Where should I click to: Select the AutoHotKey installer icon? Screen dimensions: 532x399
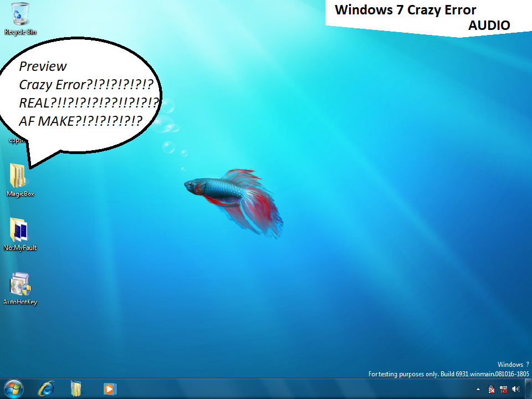point(20,288)
